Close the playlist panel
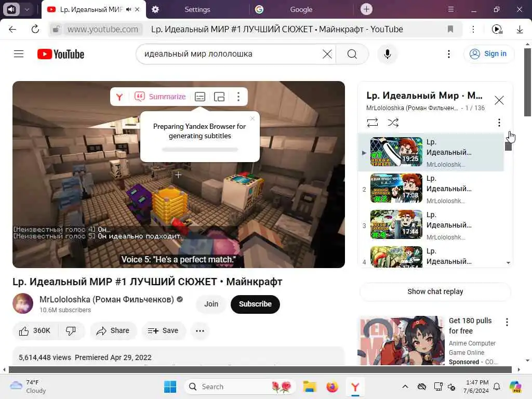Screen dimensions: 532x399 pyautogui.click(x=499, y=100)
